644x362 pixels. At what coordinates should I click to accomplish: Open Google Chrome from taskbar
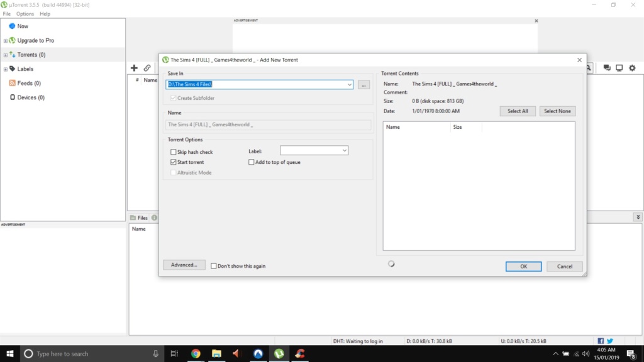196,353
